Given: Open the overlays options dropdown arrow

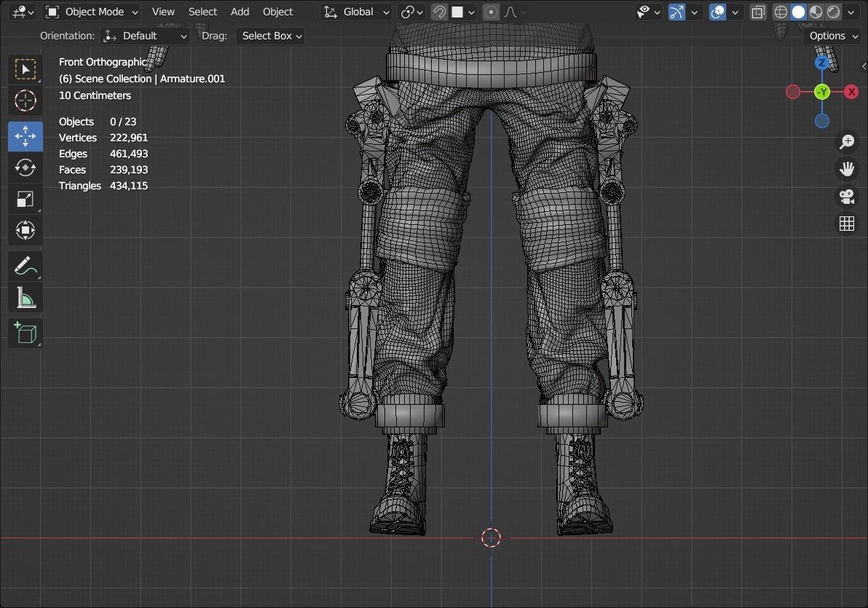Looking at the screenshot, I should click(735, 12).
